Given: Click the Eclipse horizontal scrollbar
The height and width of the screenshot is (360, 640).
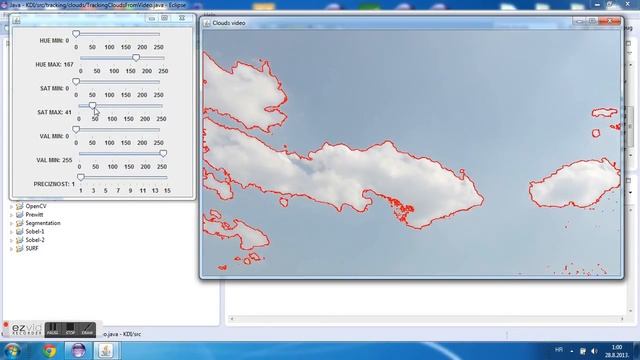Looking at the screenshot, I should (x=427, y=319).
